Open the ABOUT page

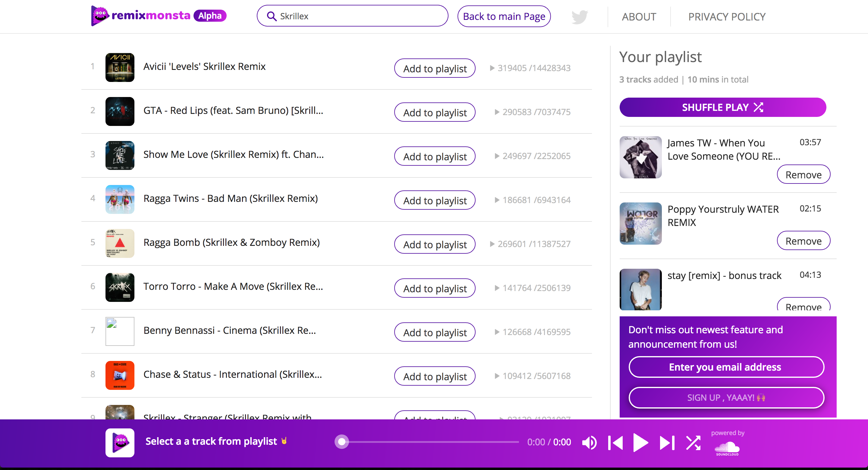[x=639, y=17]
